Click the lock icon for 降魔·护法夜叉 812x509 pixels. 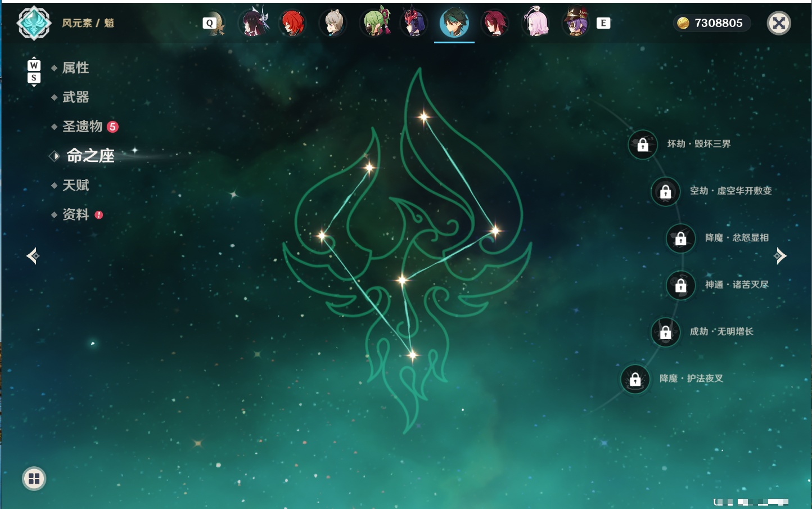click(635, 379)
